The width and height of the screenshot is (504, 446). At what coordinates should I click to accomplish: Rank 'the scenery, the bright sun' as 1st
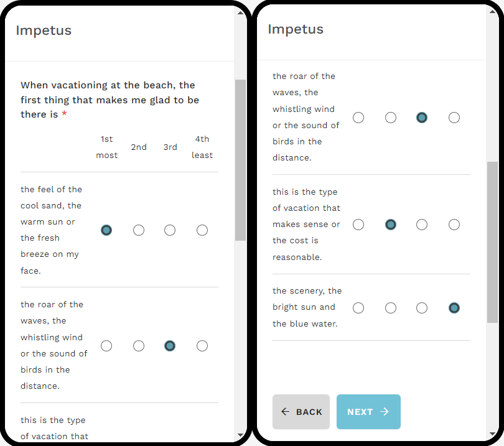(x=358, y=308)
